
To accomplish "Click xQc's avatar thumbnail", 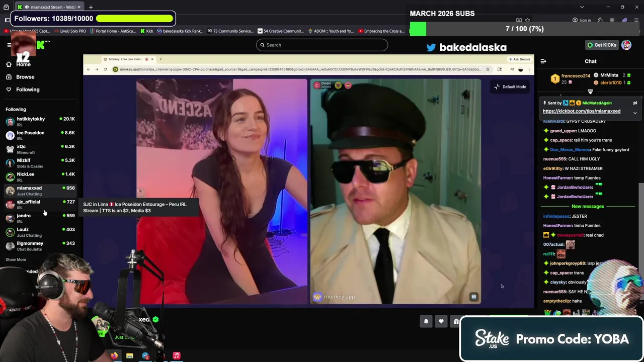I will click(x=10, y=149).
